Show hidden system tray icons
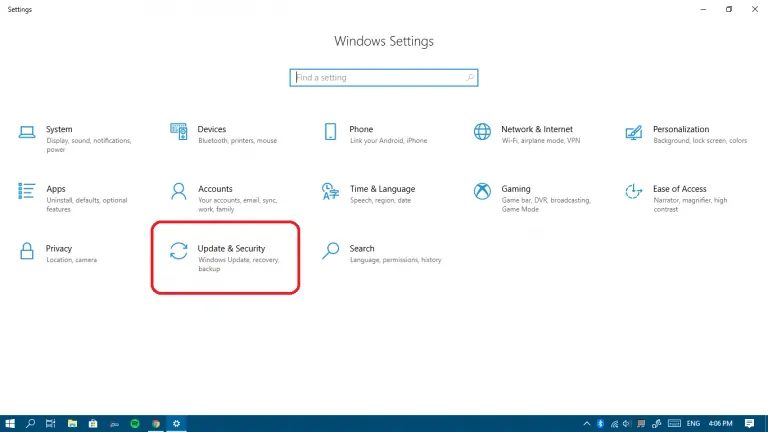The image size is (768, 432). pyautogui.click(x=587, y=424)
